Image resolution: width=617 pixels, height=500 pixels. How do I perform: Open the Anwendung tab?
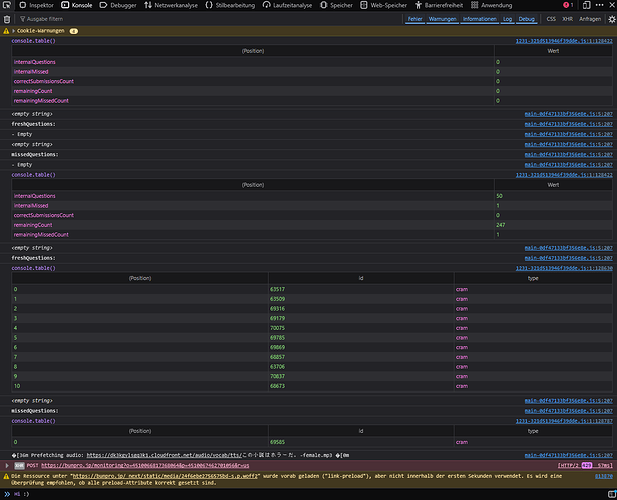point(491,5)
